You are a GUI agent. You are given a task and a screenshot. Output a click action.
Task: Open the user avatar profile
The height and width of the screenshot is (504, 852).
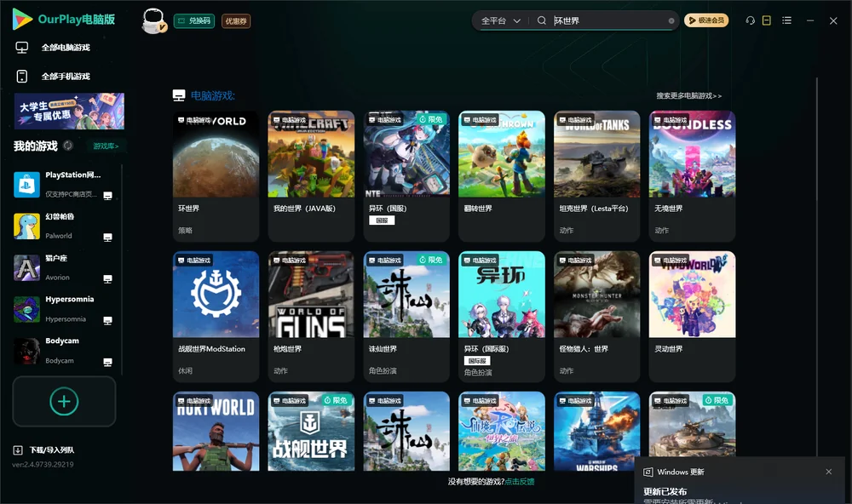pyautogui.click(x=153, y=21)
